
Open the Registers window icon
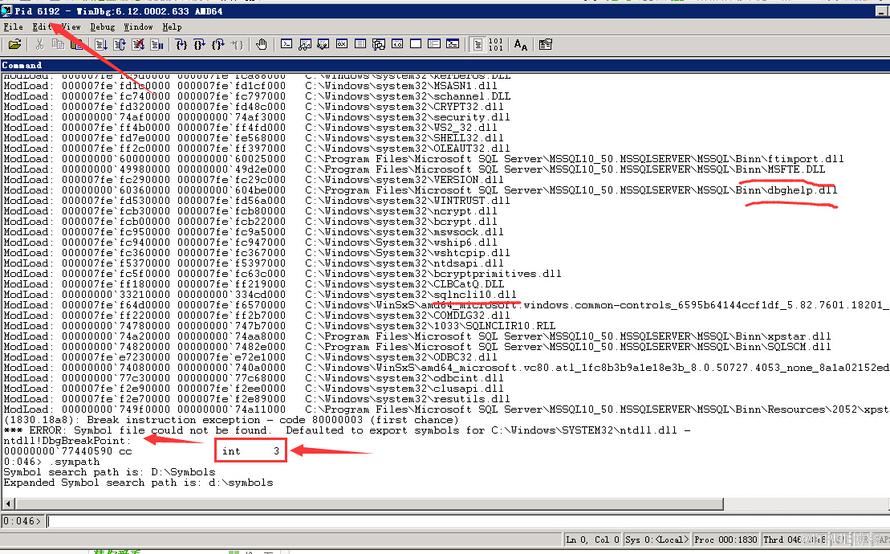point(342,44)
